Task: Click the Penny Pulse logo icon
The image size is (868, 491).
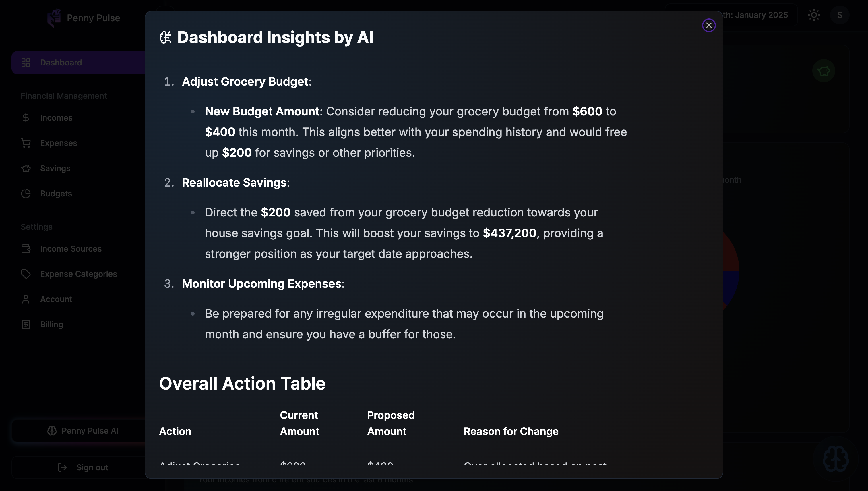Action: click(54, 18)
